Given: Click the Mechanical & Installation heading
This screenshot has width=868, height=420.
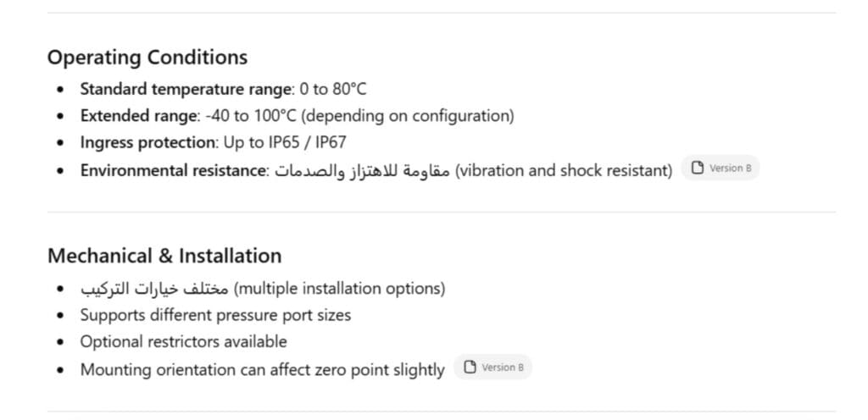Looking at the screenshot, I should [x=164, y=256].
